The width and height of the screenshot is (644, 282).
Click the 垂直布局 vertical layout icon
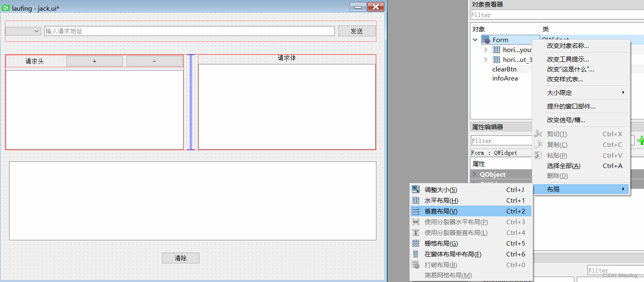[415, 211]
